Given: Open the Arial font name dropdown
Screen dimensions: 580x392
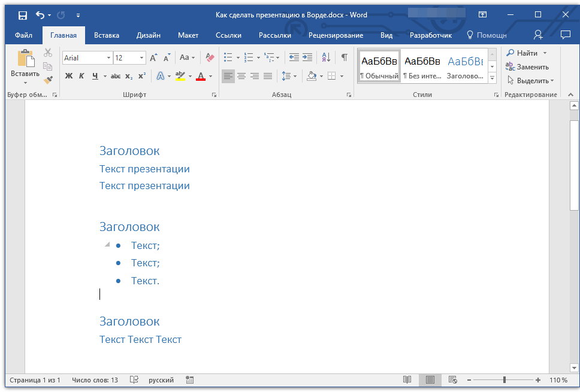Looking at the screenshot, I should pos(108,58).
